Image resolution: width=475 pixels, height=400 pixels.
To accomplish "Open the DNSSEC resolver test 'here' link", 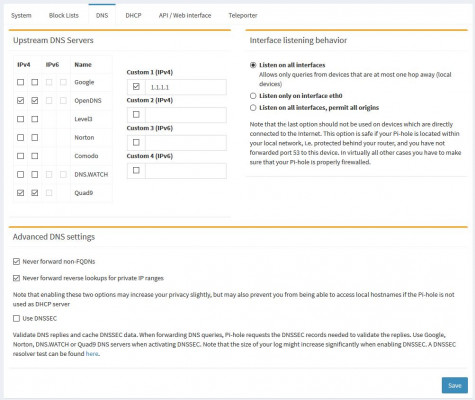I will pos(92,354).
